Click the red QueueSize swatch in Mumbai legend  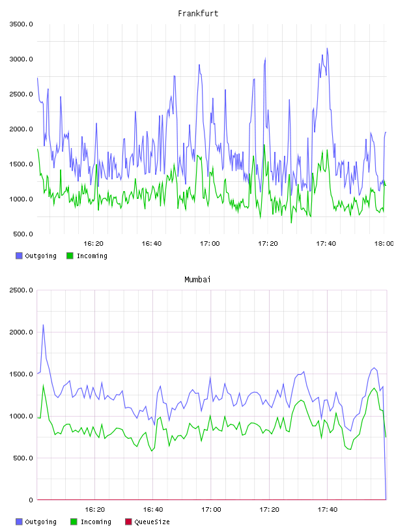coord(128,522)
